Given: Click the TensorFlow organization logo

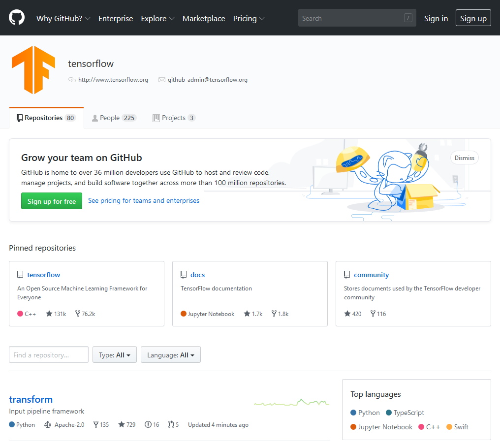Looking at the screenshot, I should point(33,70).
